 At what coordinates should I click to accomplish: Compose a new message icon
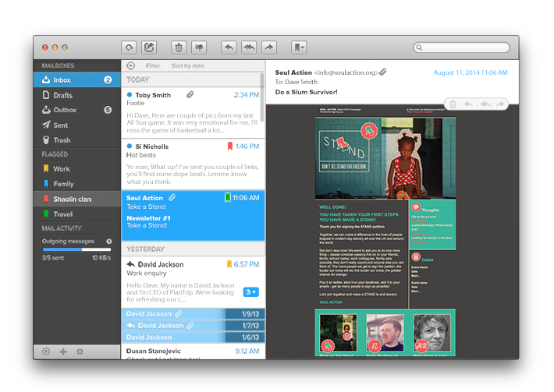[149, 48]
